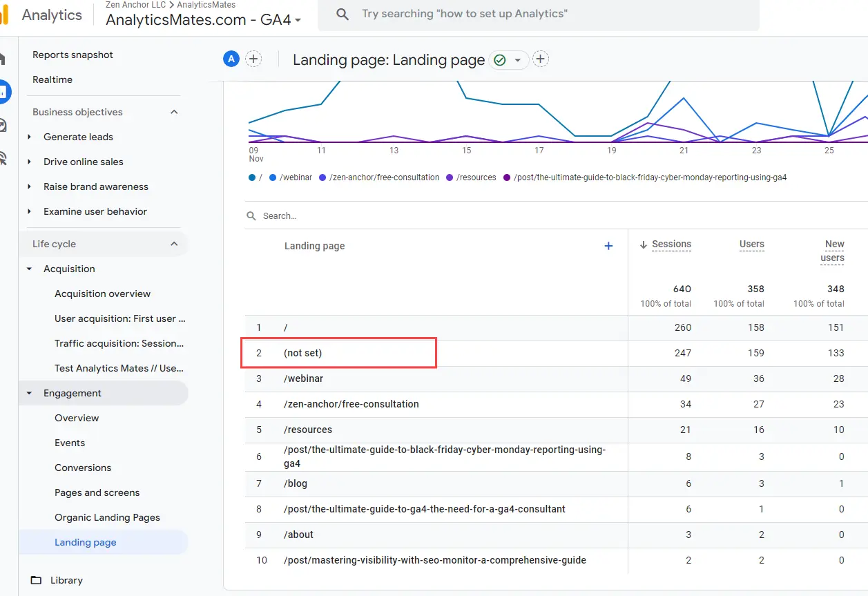Toggle '/' series in chart legend

pos(255,177)
